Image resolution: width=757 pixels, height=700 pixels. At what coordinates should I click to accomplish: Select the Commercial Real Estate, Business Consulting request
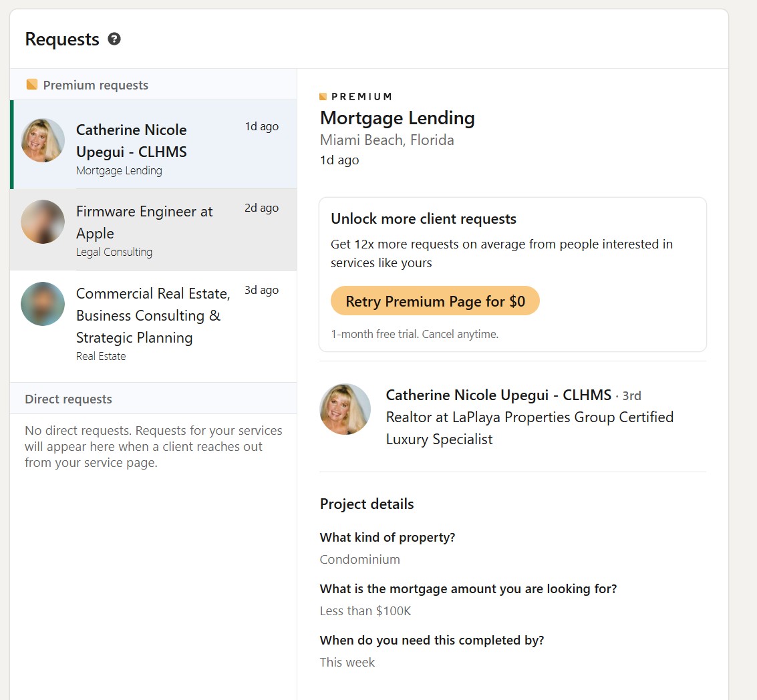pyautogui.click(x=154, y=327)
